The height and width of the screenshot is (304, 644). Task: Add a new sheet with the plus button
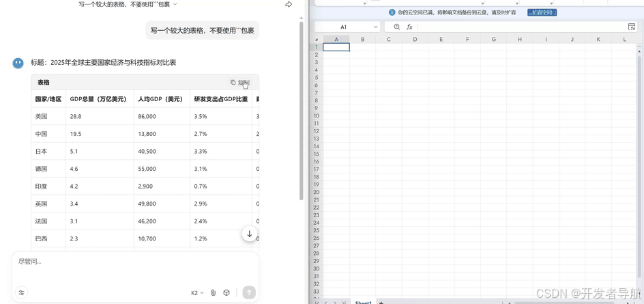[x=381, y=303]
